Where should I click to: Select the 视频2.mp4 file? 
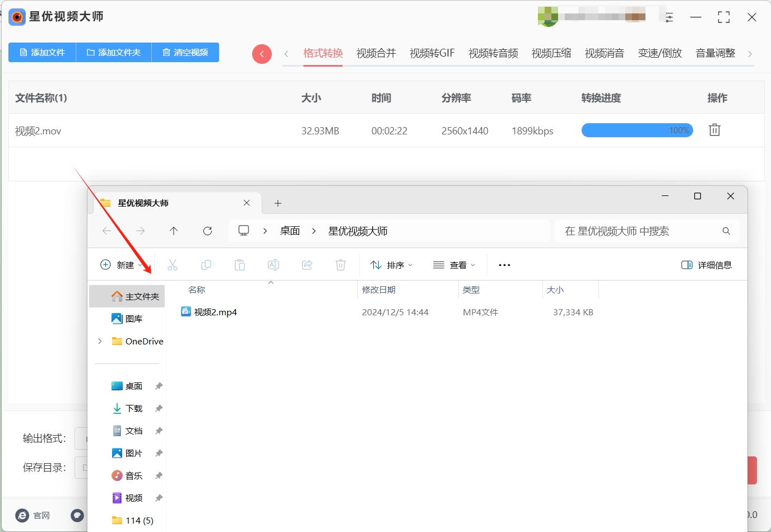pyautogui.click(x=209, y=312)
